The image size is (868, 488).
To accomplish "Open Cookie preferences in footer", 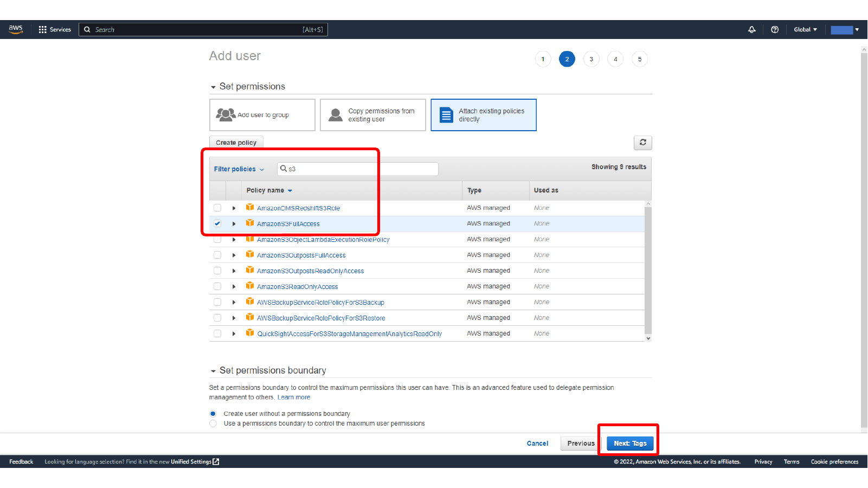I will [x=834, y=462].
